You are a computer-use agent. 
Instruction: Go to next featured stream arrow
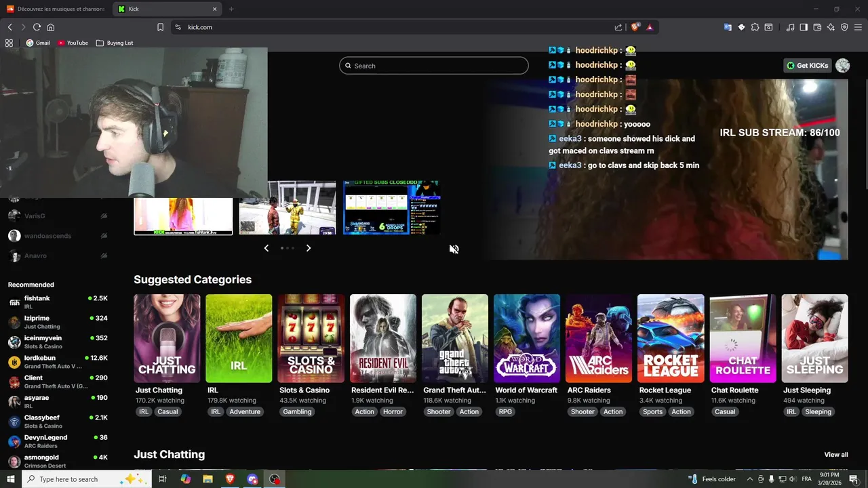click(x=309, y=248)
